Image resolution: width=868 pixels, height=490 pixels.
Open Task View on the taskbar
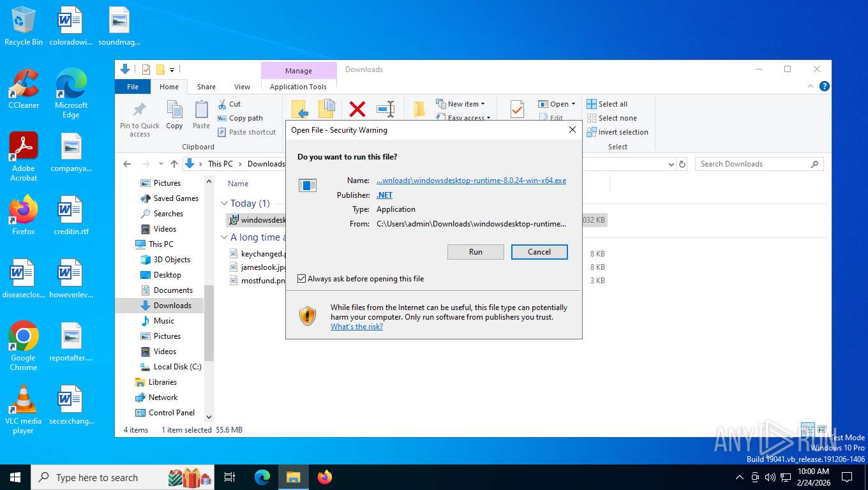coord(230,477)
